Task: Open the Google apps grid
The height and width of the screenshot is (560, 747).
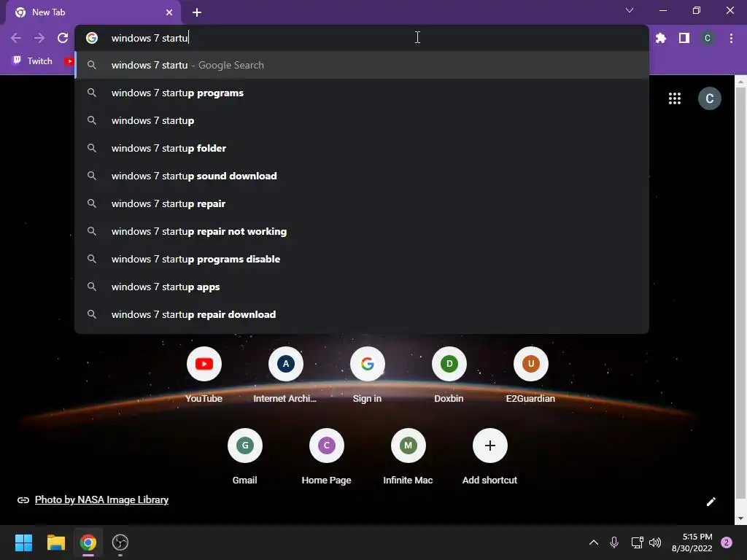Action: point(675,98)
